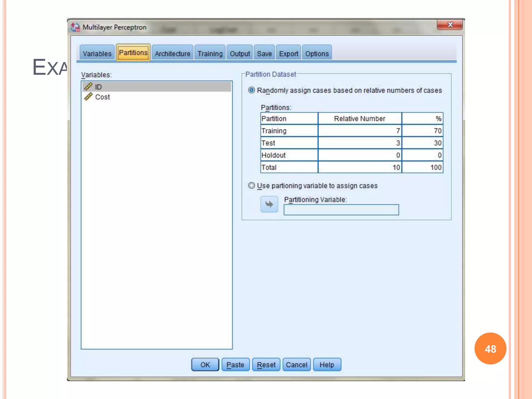Click the Relative Number column header
The image size is (532, 399).
[360, 118]
